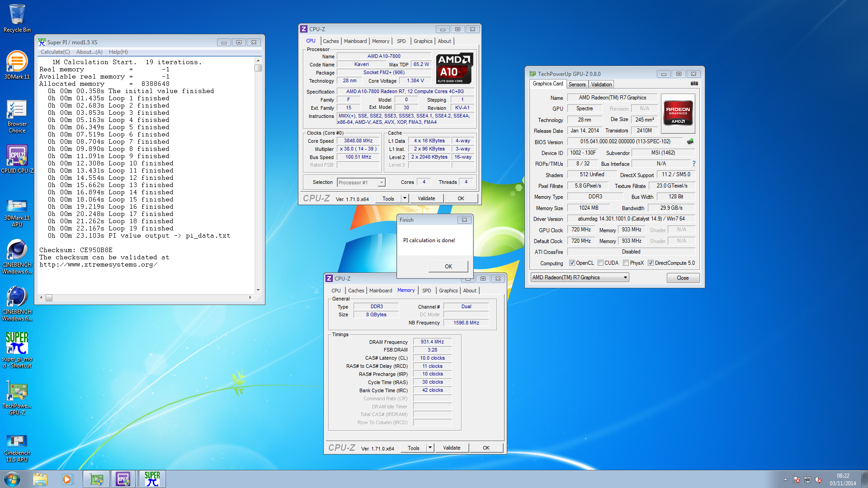Select the TechPowerUp GPU-Z desktop icon

[17, 398]
